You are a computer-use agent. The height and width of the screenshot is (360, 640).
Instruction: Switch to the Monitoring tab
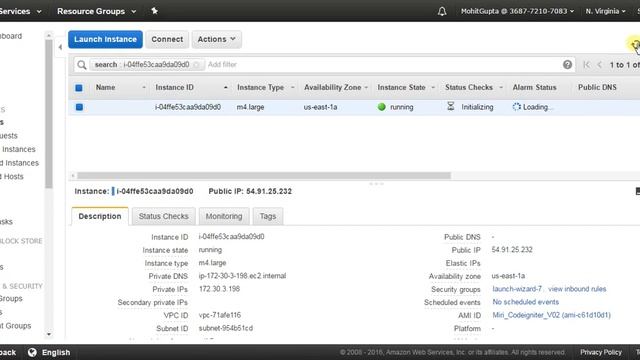(x=224, y=216)
